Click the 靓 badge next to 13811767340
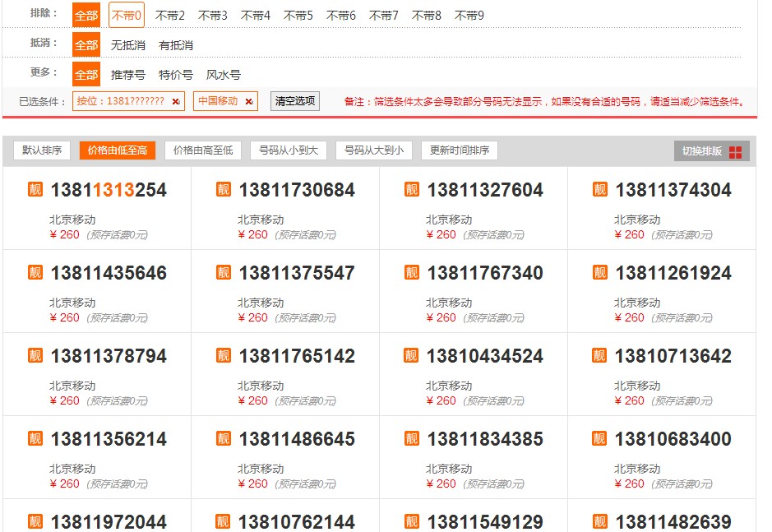Viewport: 772px width, 532px height. tap(412, 272)
